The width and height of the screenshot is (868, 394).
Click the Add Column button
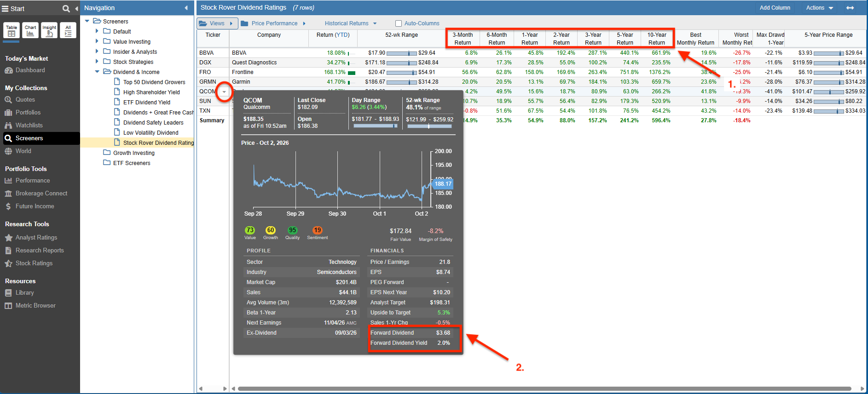click(775, 8)
